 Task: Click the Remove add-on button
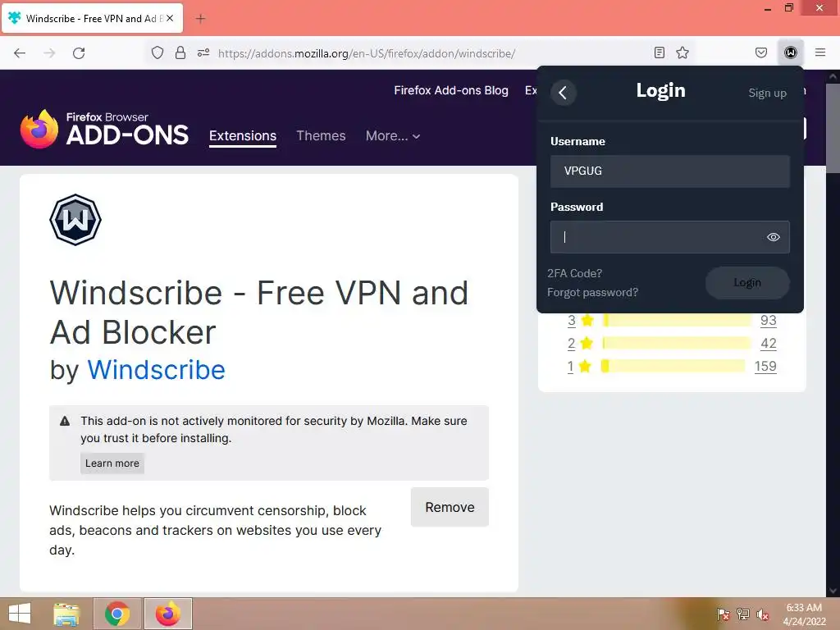[450, 507]
